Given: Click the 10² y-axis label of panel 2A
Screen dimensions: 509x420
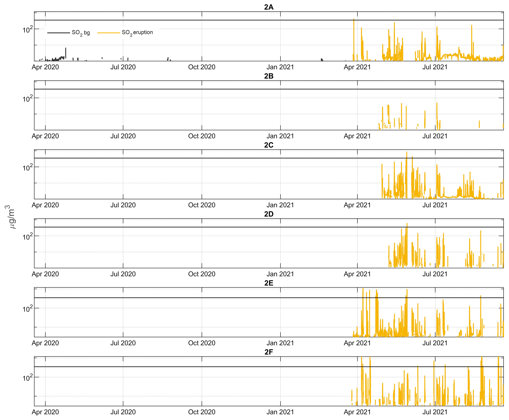Looking at the screenshot, I should coord(27,30).
